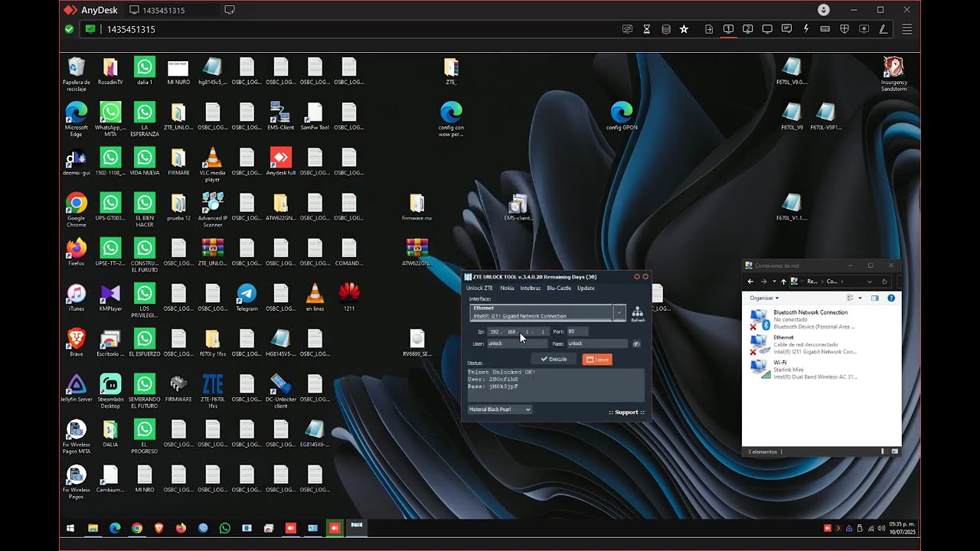This screenshot has height=551, width=980.
Task: Open AnyDesk keyboard settings icon
Action: coord(825,29)
